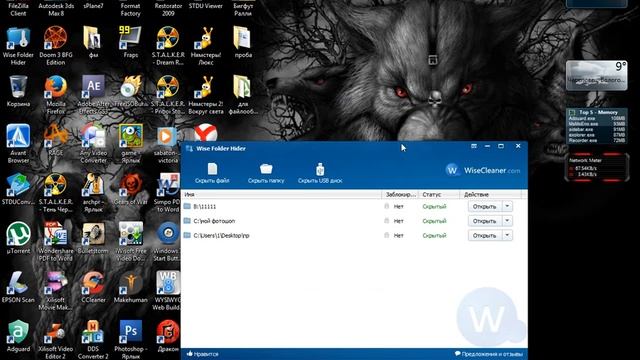Viewport: 640px width, 360px height.
Task: Click the lock icon in C:\Users\1\Desktop\пр row
Action: pyautogui.click(x=387, y=236)
